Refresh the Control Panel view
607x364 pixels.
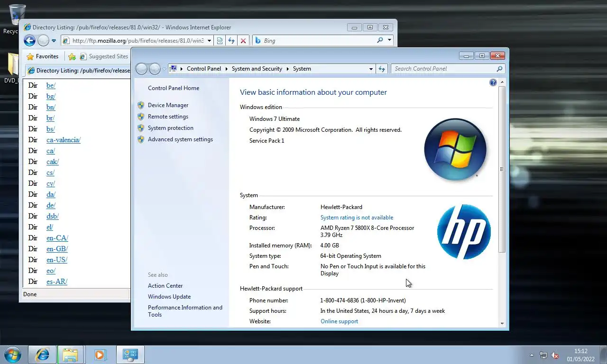382,69
